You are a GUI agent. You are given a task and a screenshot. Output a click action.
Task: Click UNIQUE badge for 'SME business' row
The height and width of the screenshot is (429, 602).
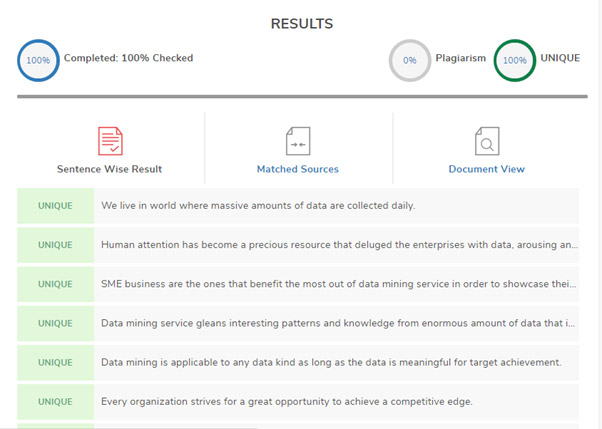(x=55, y=284)
